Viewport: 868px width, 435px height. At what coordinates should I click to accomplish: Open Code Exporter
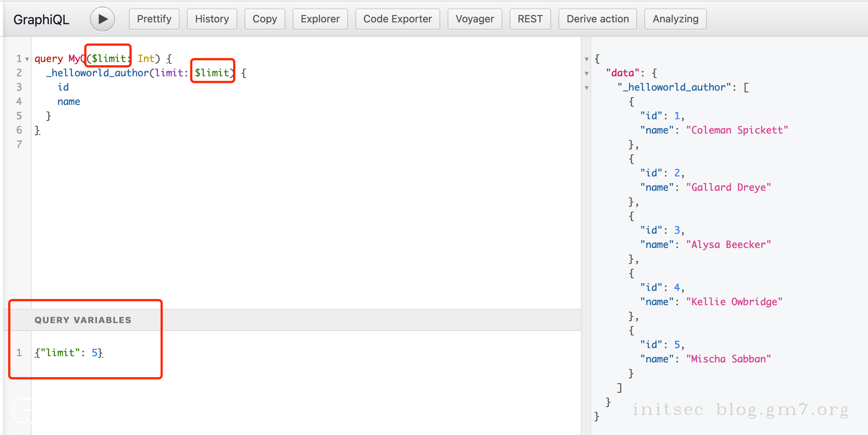tap(398, 19)
